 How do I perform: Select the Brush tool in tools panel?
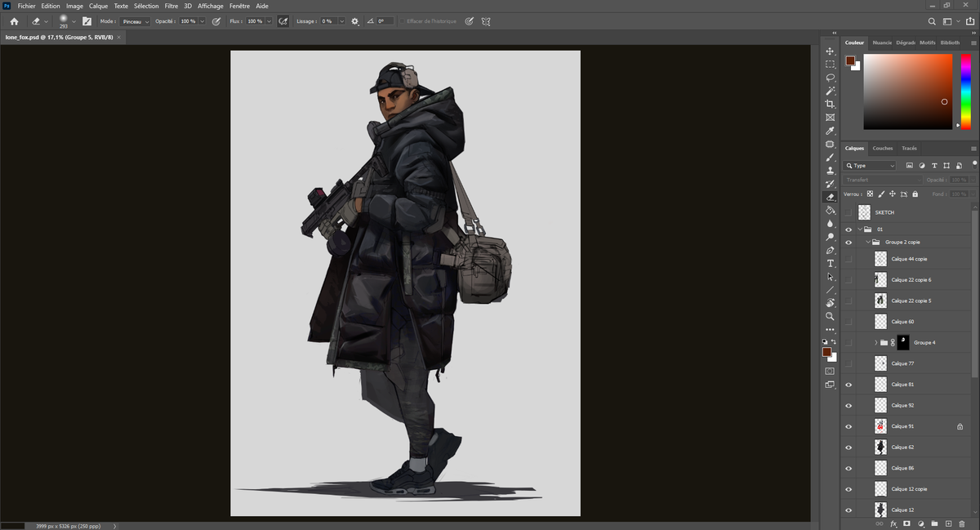pos(831,157)
